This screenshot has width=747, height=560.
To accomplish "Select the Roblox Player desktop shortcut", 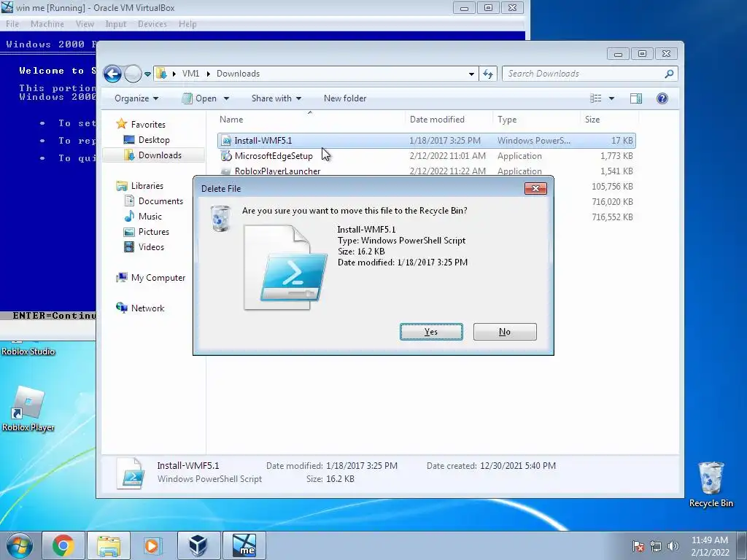I will 28,408.
